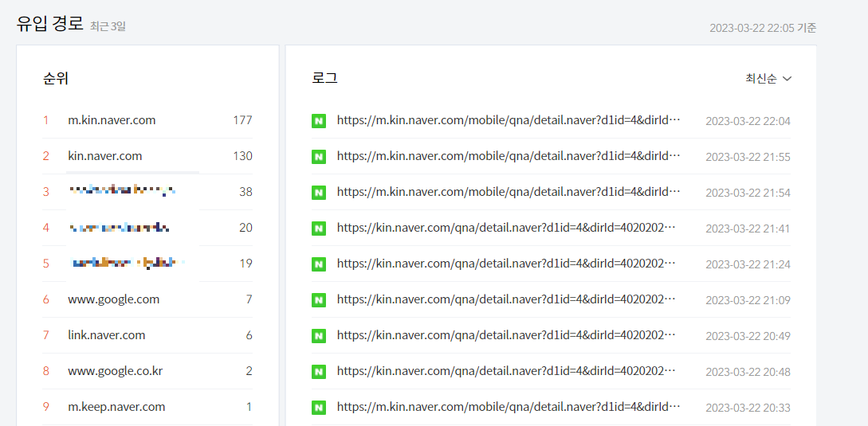
Task: Select kin.naver.com rank 2 entry
Action: pos(105,156)
